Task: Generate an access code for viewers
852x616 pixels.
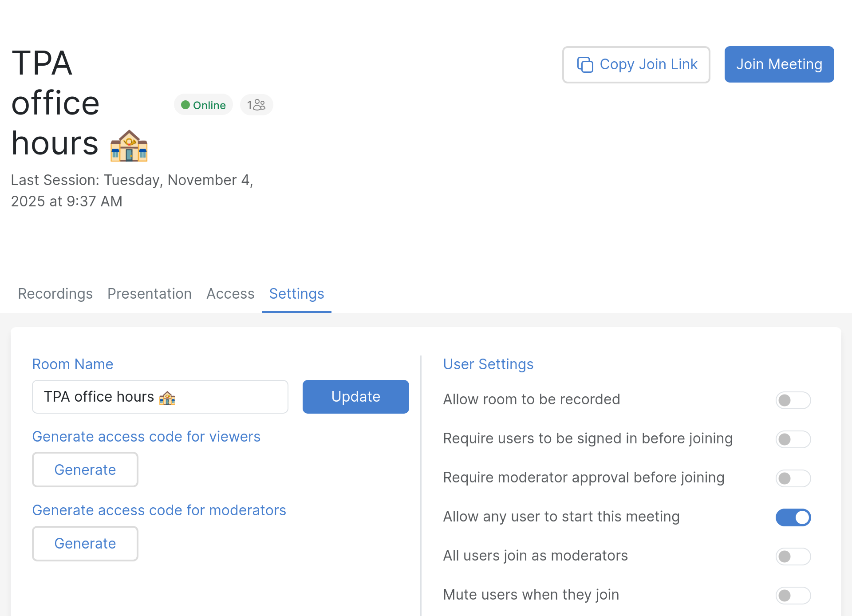Action: [x=85, y=470]
